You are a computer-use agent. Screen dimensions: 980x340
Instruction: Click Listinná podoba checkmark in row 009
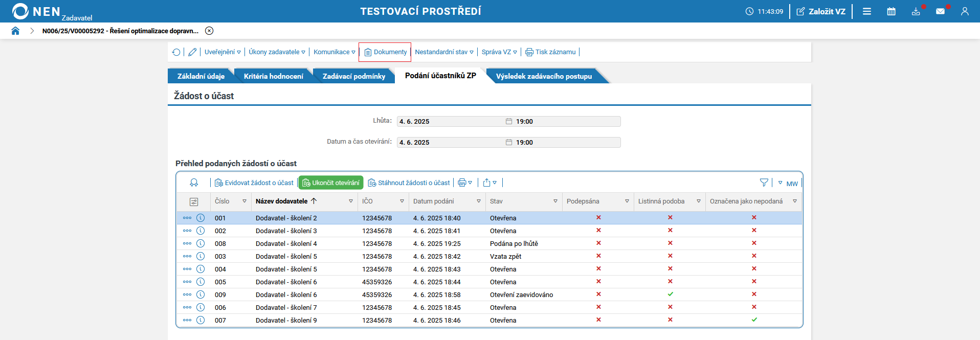(670, 294)
